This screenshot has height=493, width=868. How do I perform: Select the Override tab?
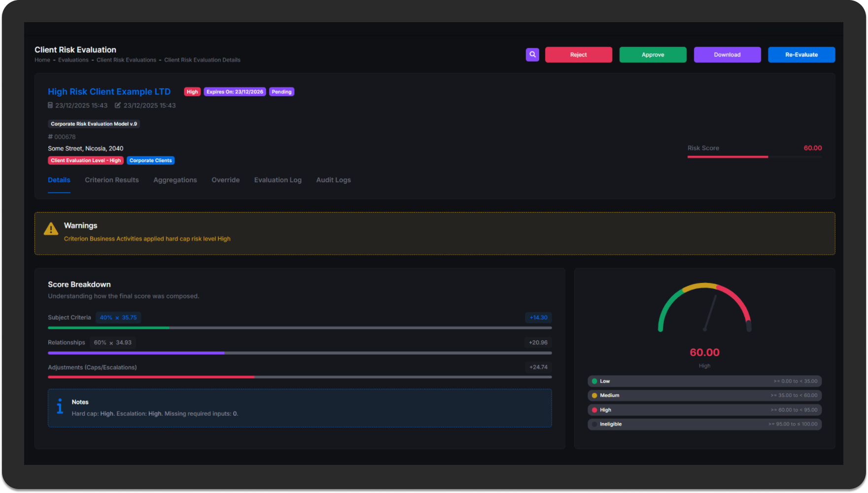225,180
